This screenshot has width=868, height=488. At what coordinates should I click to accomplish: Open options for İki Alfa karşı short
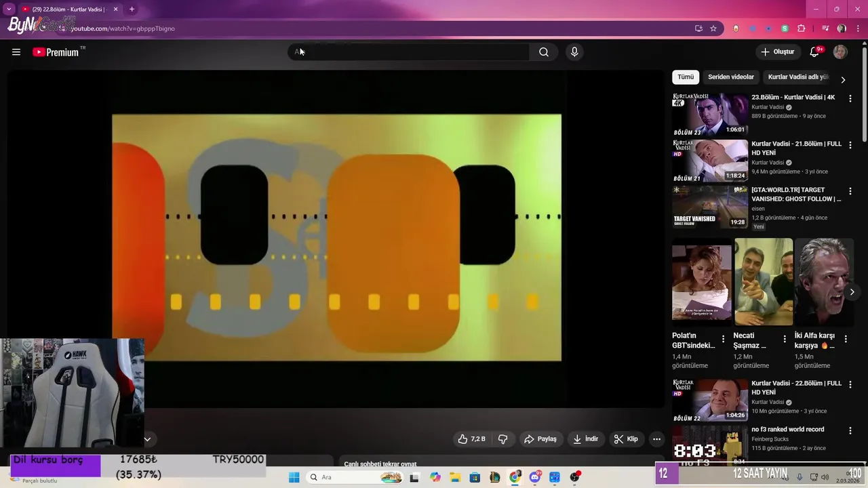[846, 339]
